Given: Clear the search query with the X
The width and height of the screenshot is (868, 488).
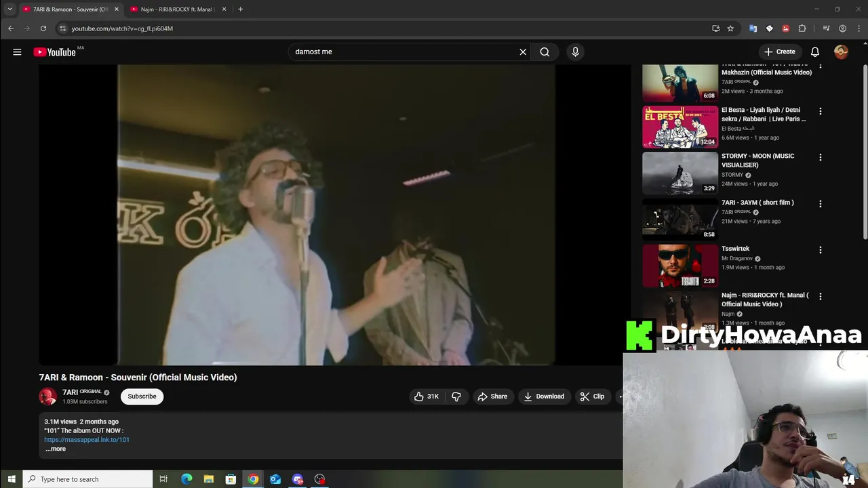Looking at the screenshot, I should [x=523, y=52].
